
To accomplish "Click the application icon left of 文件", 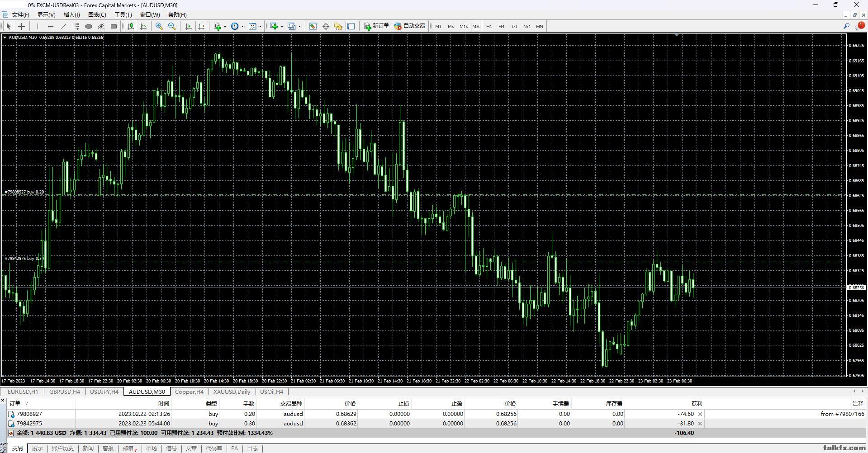I will pyautogui.click(x=5, y=15).
